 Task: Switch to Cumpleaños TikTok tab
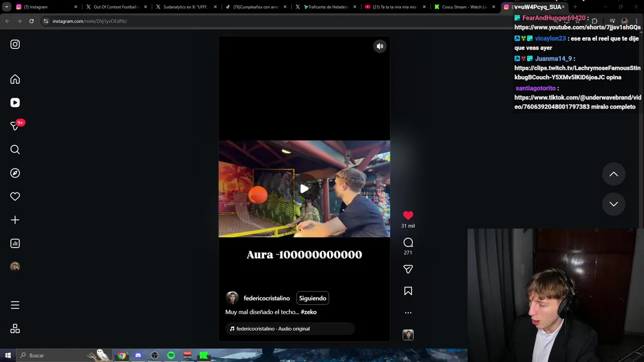pyautogui.click(x=255, y=7)
